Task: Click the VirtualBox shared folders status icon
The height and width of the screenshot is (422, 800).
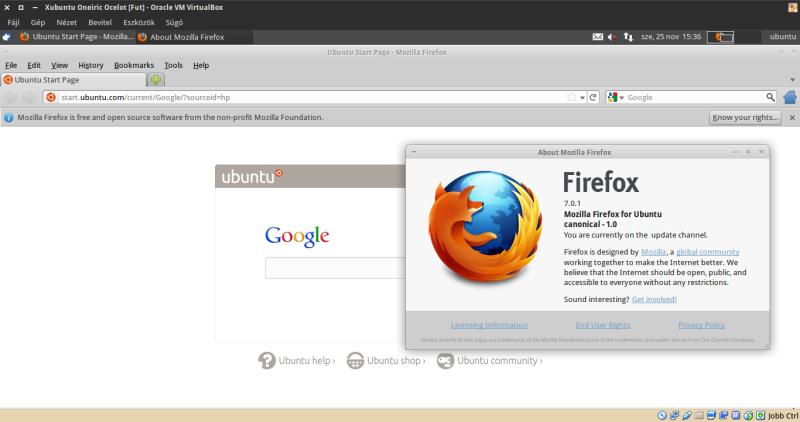Action: [x=699, y=415]
